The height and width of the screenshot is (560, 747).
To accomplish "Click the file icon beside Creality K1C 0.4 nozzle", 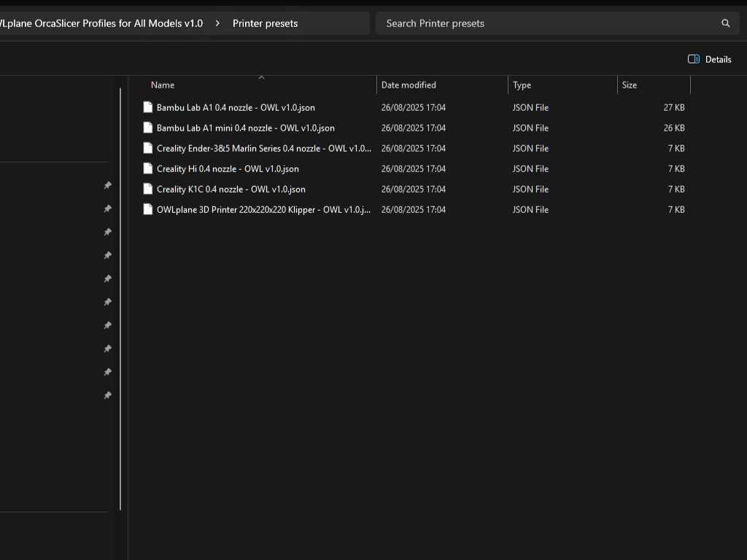I will tap(148, 189).
